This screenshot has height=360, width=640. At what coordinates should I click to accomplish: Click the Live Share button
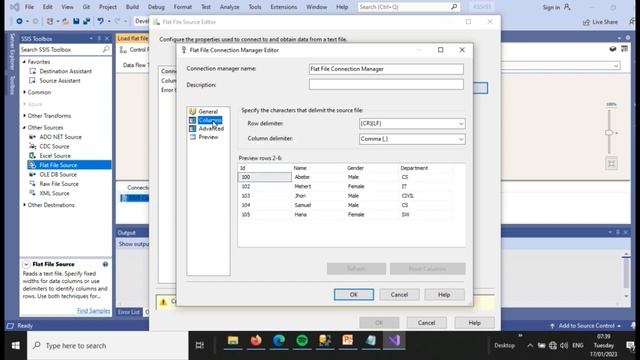(x=600, y=22)
